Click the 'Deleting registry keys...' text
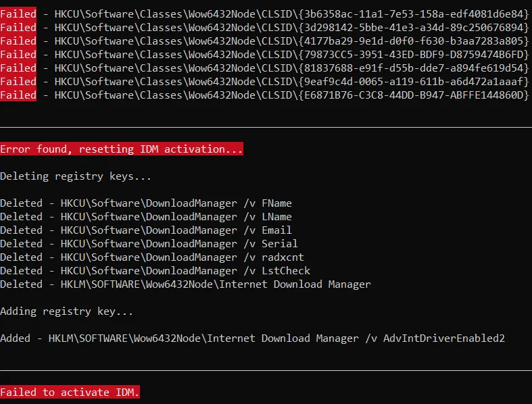 tap(76, 176)
